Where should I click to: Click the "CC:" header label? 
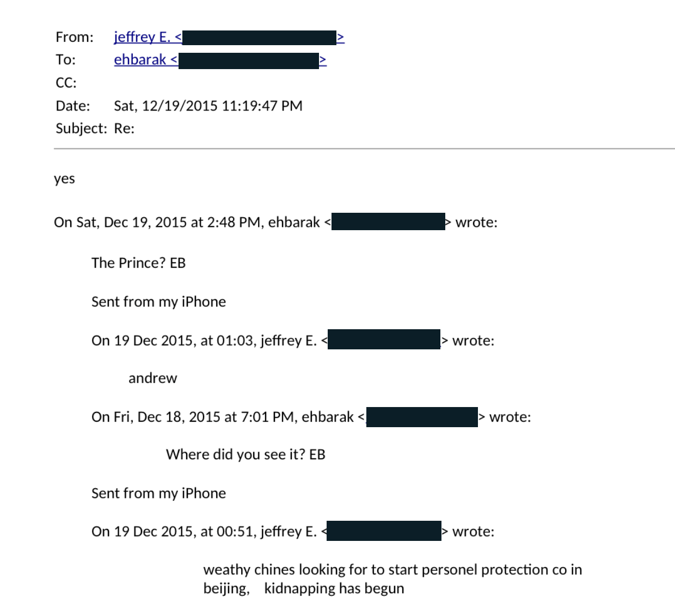click(x=66, y=83)
